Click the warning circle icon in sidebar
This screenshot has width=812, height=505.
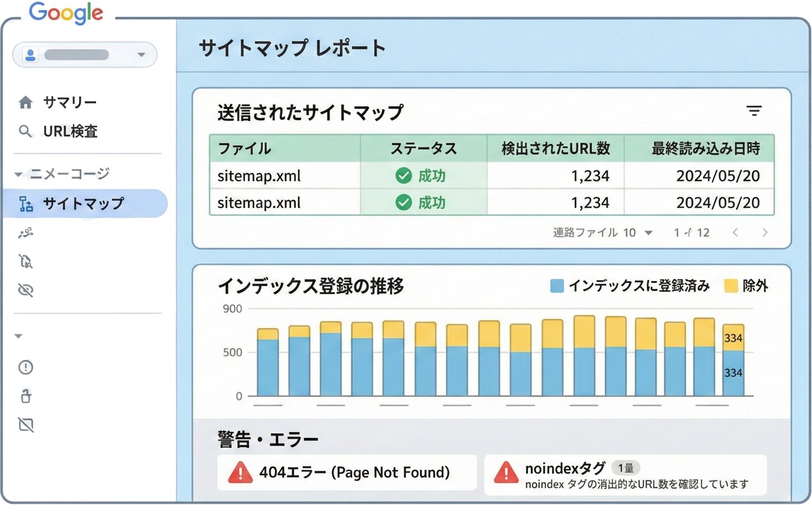coord(25,368)
